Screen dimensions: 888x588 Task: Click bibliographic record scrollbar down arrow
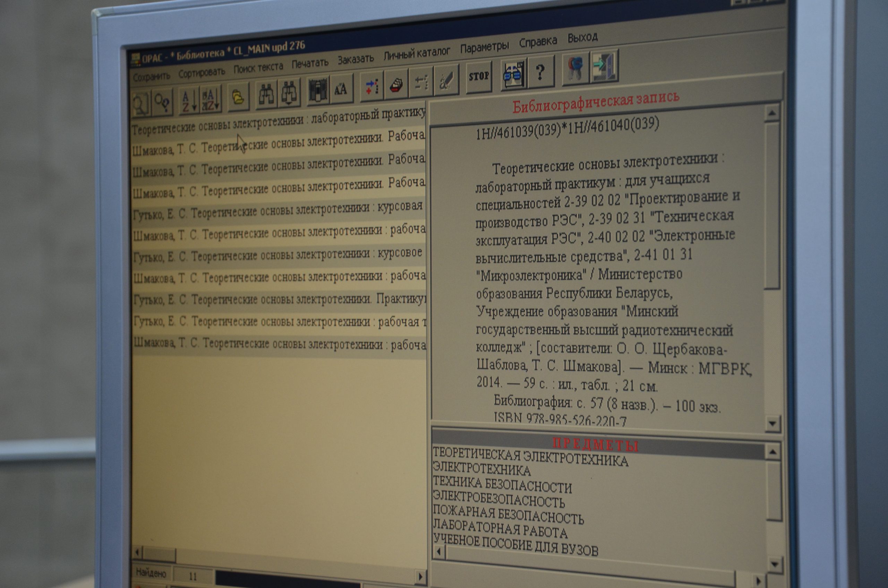tap(772, 424)
